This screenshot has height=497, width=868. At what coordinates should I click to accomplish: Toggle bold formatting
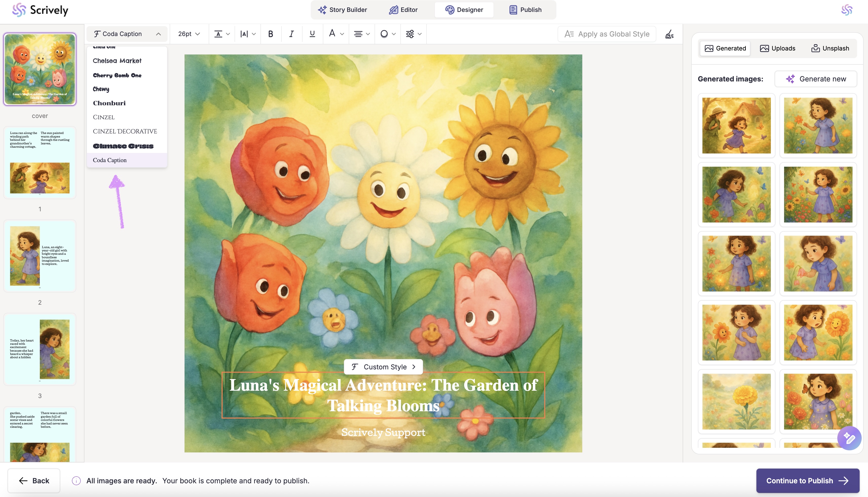click(x=271, y=34)
